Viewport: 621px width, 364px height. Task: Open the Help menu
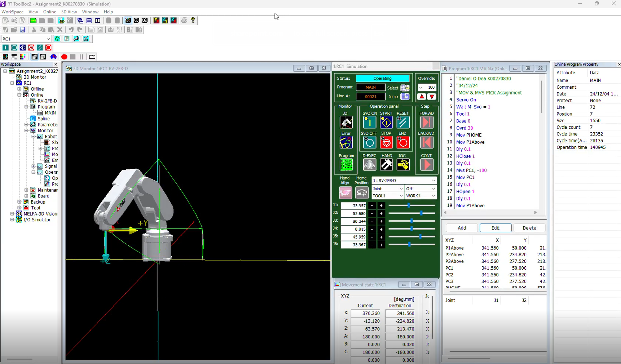coord(108,12)
